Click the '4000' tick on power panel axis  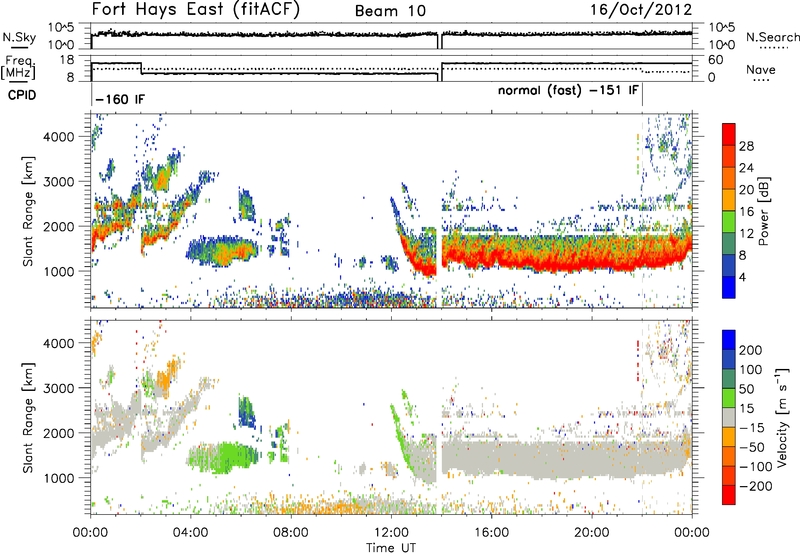[58, 137]
